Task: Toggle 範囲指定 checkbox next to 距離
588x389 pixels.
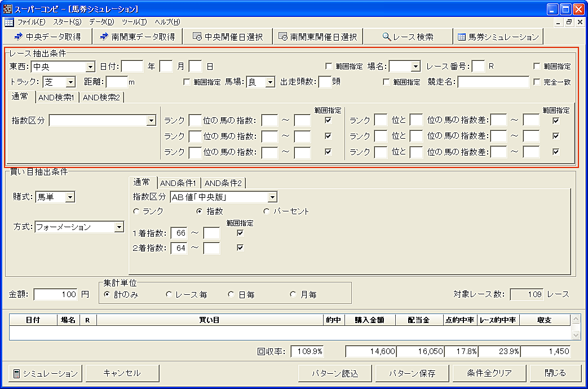Action: 187,82
